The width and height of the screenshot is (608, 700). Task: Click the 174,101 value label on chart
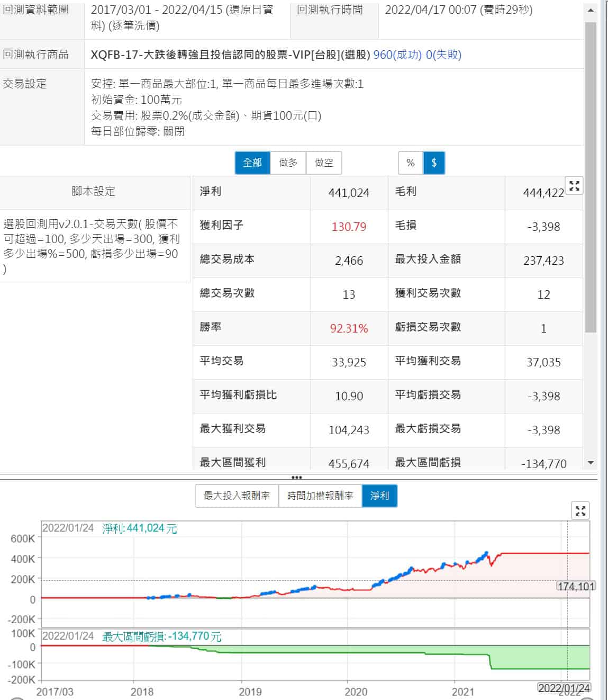click(x=576, y=586)
